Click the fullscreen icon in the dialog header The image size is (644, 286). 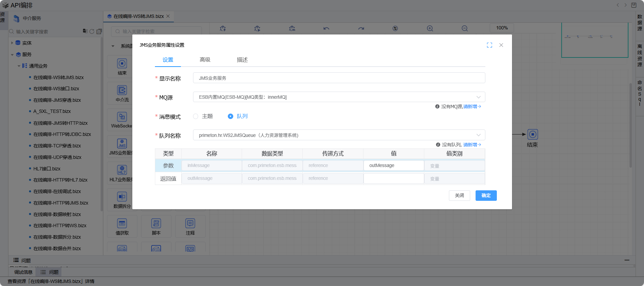coord(489,45)
